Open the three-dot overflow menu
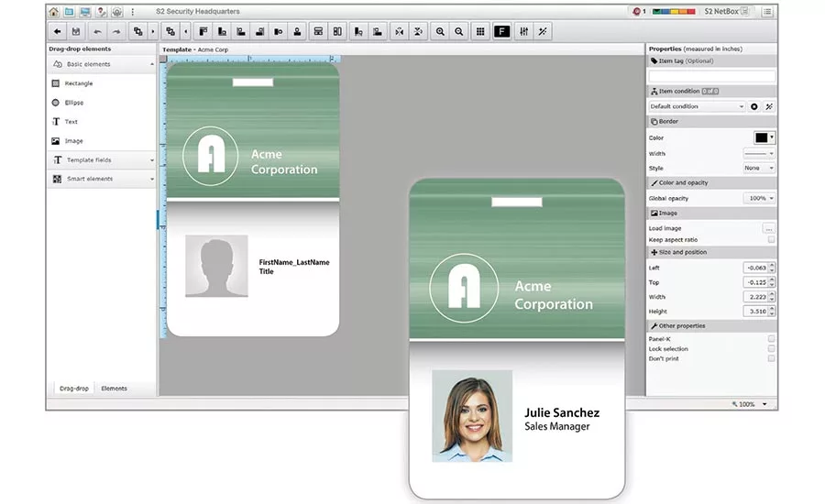This screenshot has width=825, height=504. 133,12
